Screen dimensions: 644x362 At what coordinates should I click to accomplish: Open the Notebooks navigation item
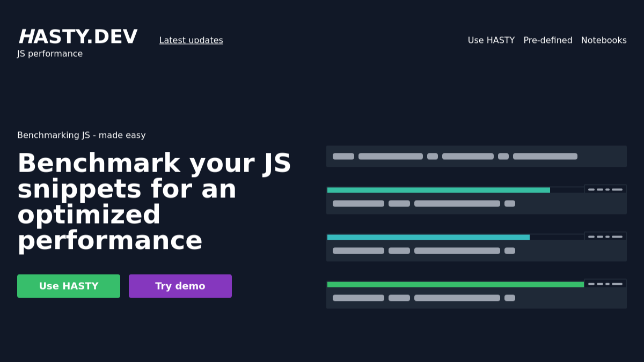604,40
